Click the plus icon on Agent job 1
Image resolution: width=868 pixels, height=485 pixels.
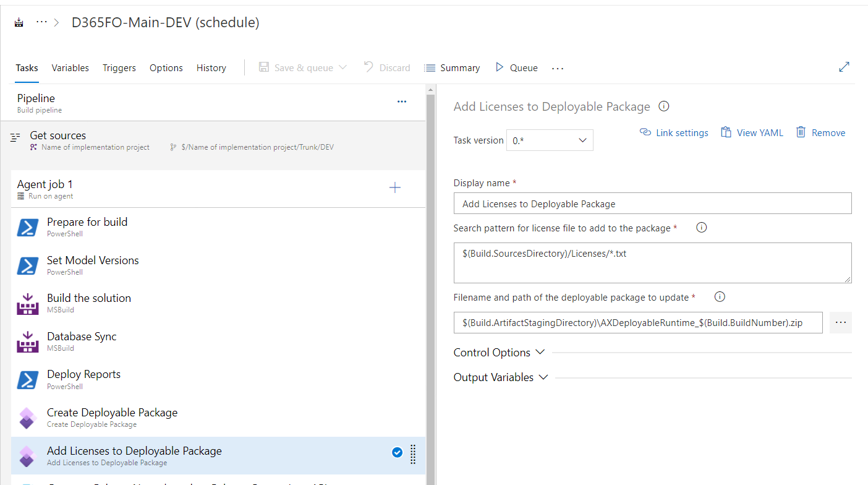tap(394, 187)
